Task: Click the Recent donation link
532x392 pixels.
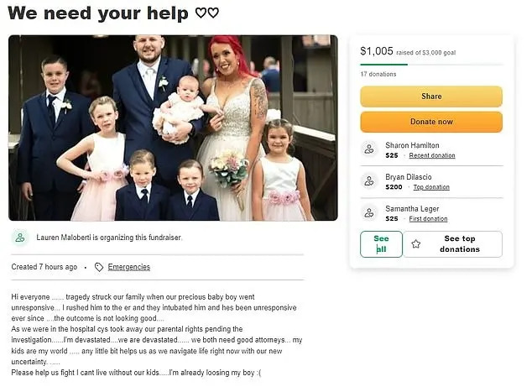Action: (432, 155)
